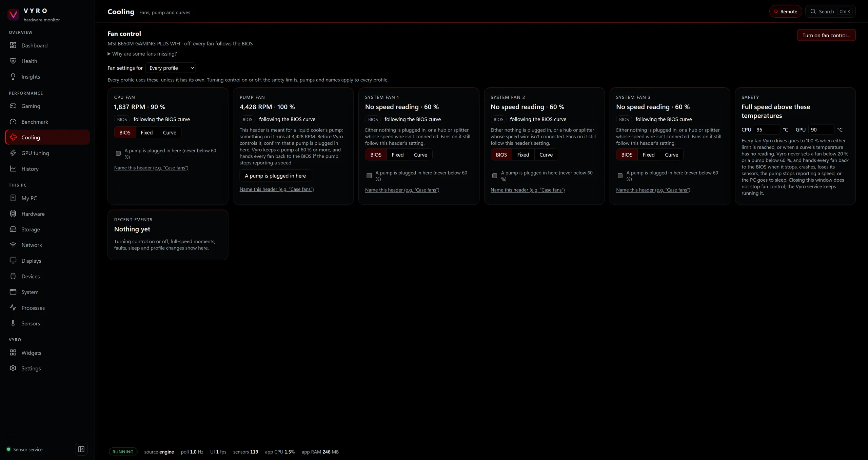Tick the System Fan 1 pump checkbox

point(369,176)
